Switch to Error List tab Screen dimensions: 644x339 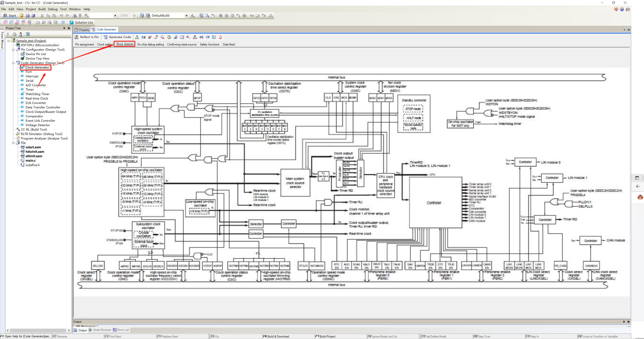(121, 330)
